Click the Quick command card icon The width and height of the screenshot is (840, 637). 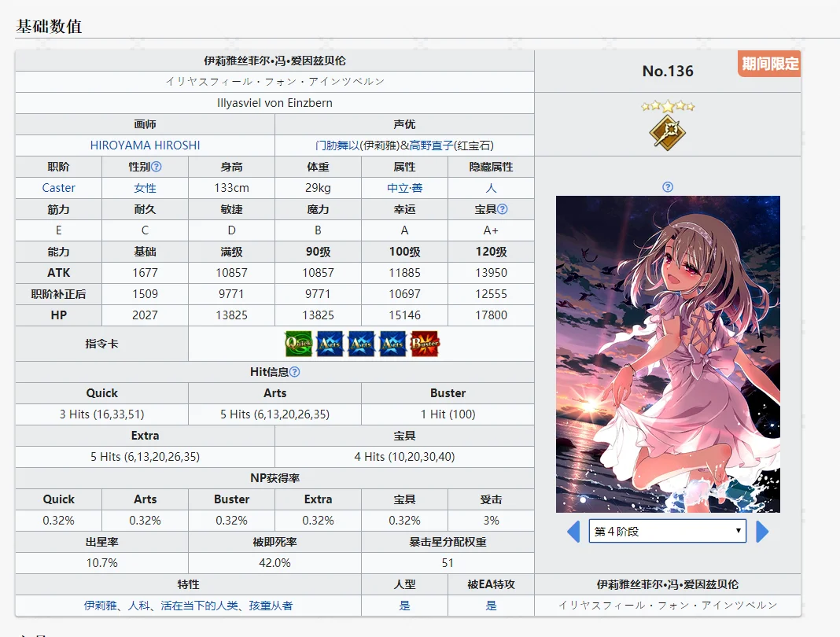pyautogui.click(x=298, y=344)
